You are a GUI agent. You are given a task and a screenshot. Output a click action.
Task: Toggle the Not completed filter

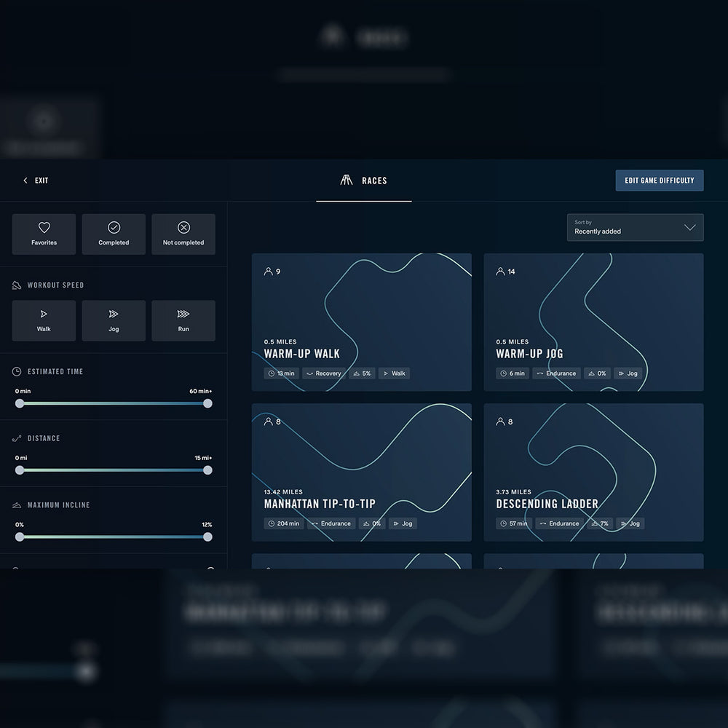coord(183,234)
